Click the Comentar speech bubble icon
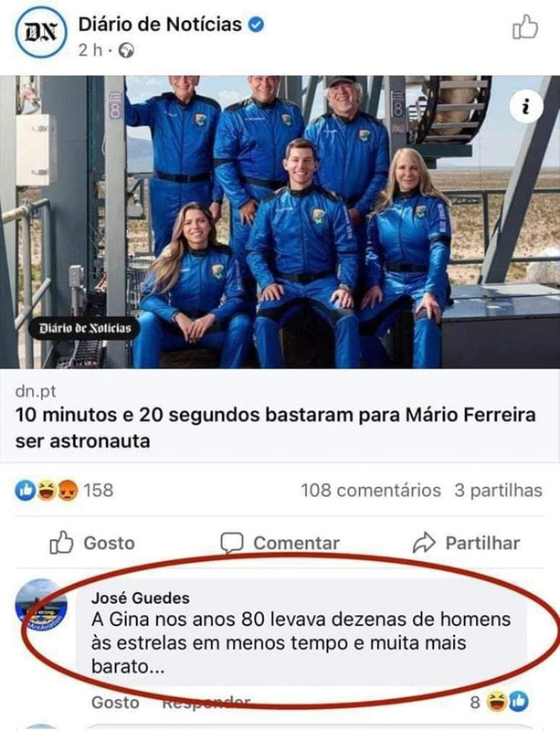 point(232,543)
